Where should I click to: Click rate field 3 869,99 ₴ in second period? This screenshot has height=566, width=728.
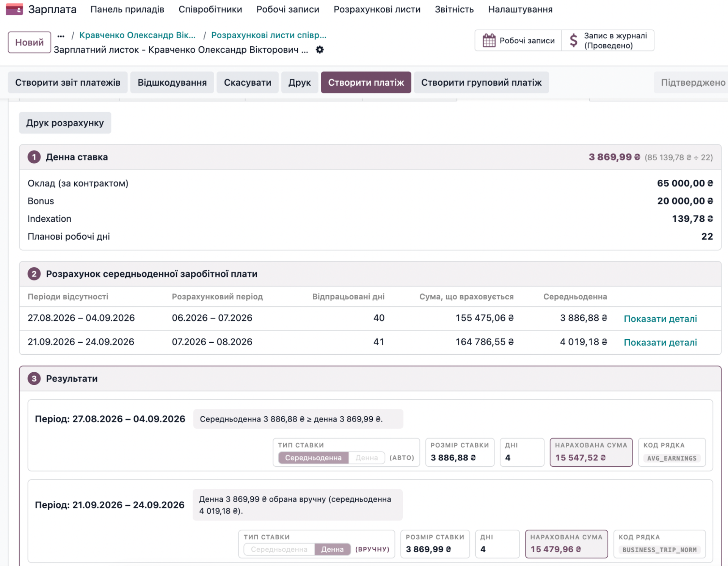tap(435, 544)
